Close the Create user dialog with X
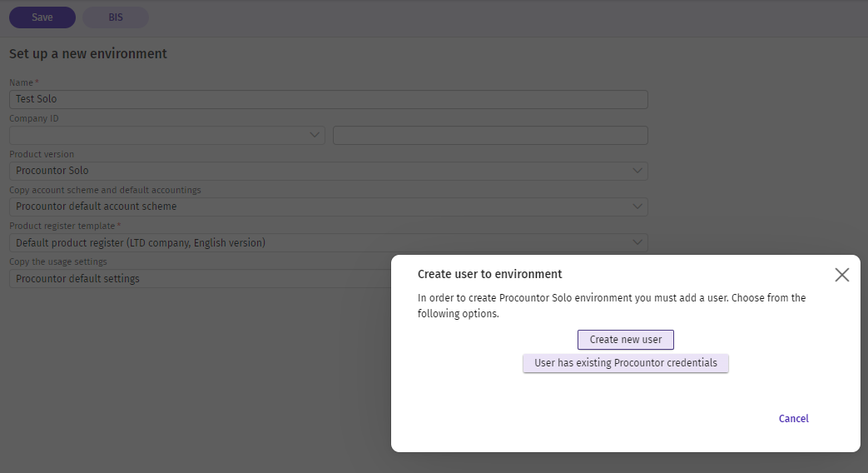 point(841,275)
